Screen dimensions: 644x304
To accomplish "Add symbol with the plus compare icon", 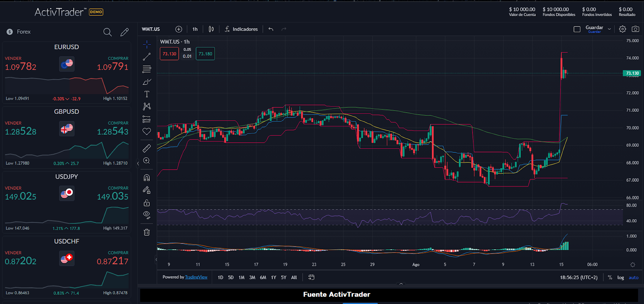I will point(179,29).
